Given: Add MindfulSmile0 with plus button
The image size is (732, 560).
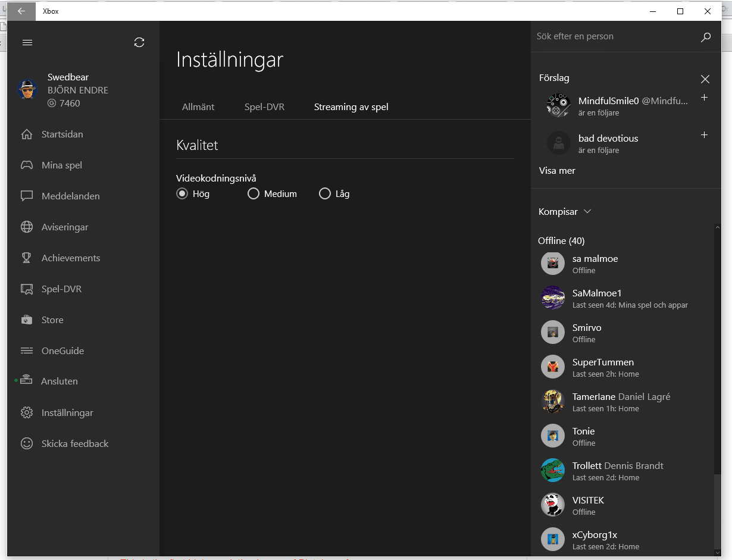Looking at the screenshot, I should point(704,98).
